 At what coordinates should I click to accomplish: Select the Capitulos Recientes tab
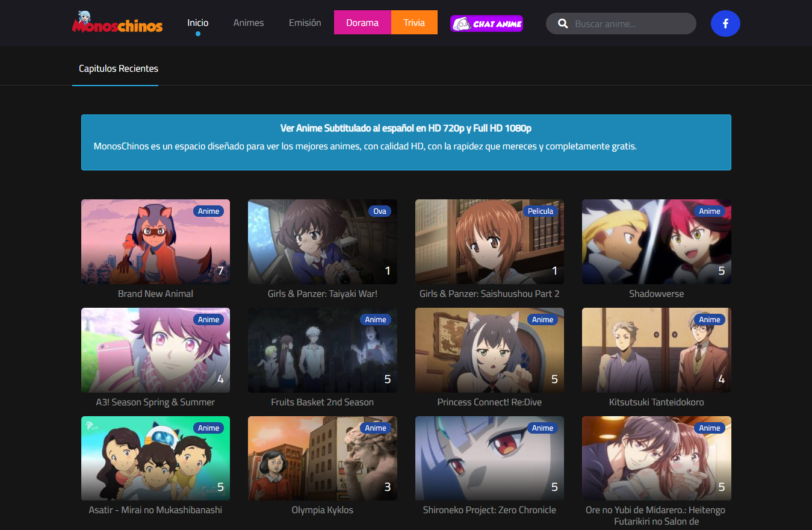119,69
